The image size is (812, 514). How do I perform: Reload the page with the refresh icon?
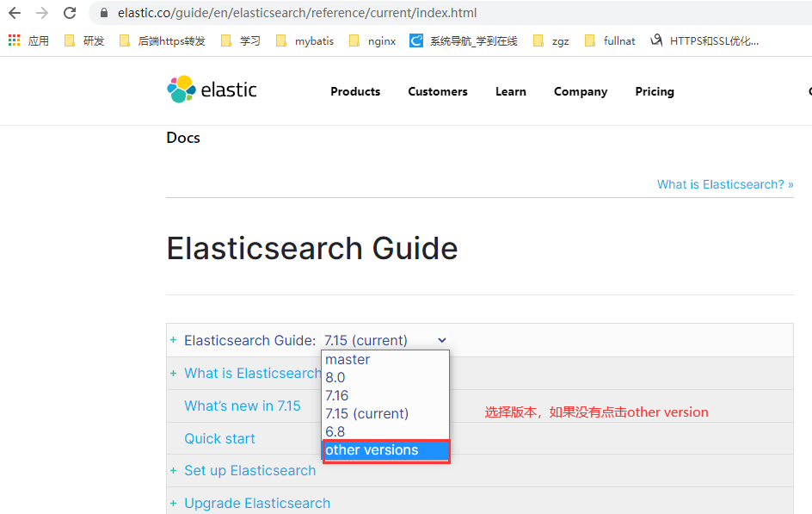[x=70, y=13]
